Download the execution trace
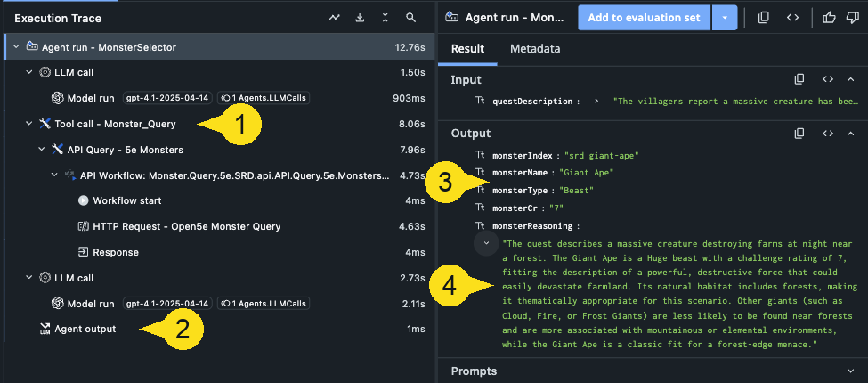The height and width of the screenshot is (383, 868). pos(360,19)
